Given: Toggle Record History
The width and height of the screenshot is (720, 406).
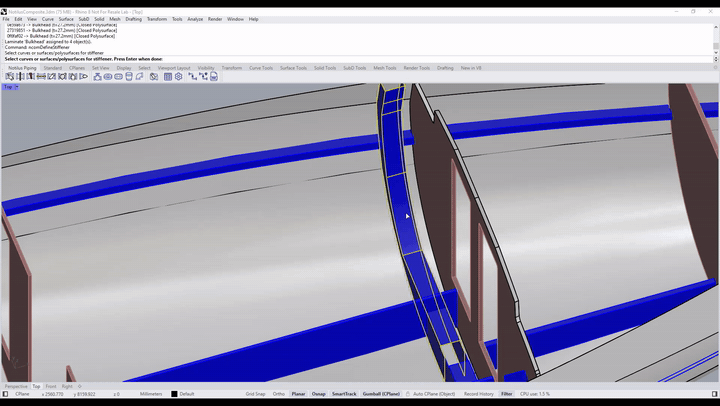Looking at the screenshot, I should [478, 394].
